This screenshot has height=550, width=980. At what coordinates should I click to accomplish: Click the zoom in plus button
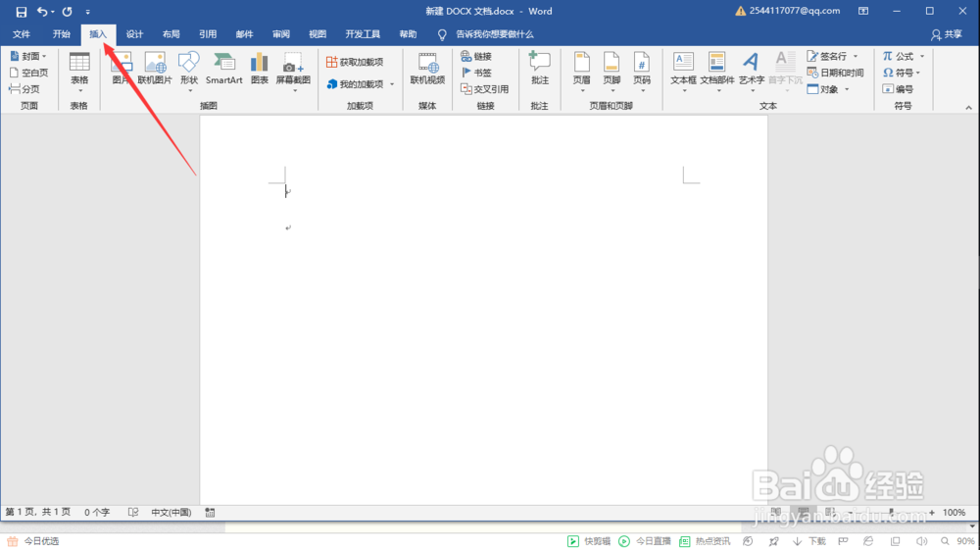(932, 513)
